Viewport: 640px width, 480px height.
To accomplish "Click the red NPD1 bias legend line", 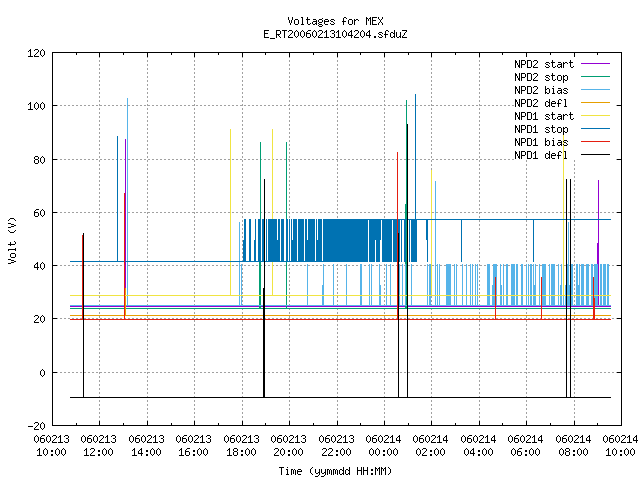I will (596, 142).
